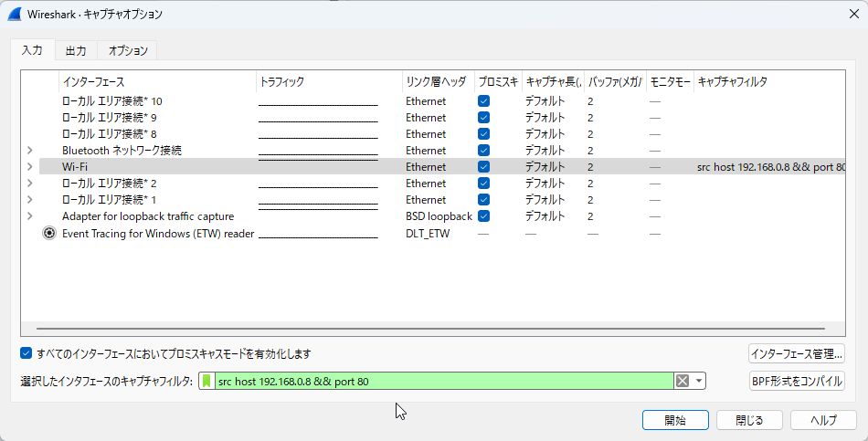Click the キャプチャ長 column header

(553, 82)
